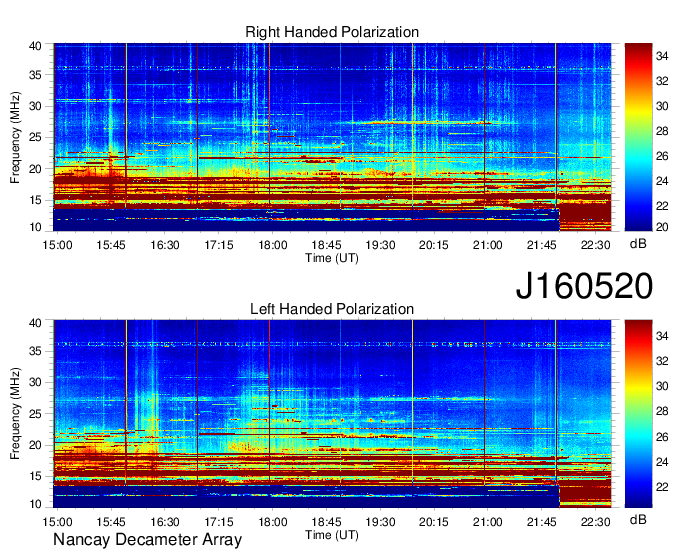
Task: Click the 18:45 time tick of the right-handed plot
Action: click(327, 245)
